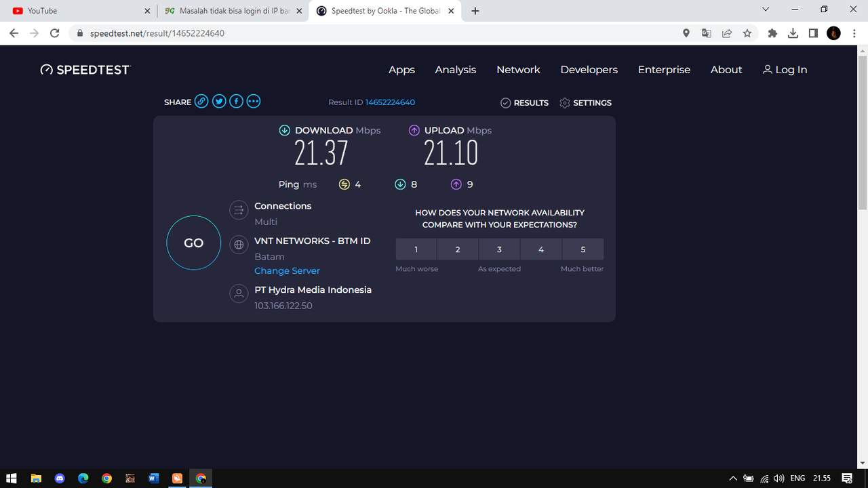Open the Network menu

pyautogui.click(x=518, y=70)
